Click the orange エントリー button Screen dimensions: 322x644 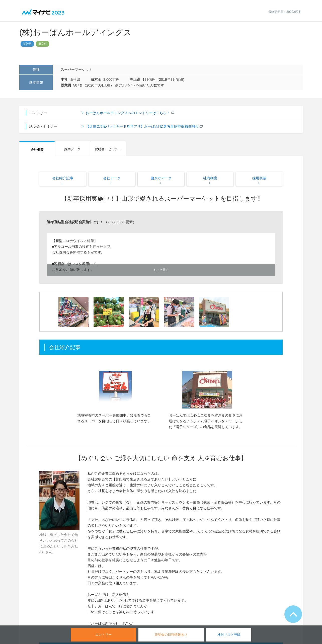pos(103,634)
